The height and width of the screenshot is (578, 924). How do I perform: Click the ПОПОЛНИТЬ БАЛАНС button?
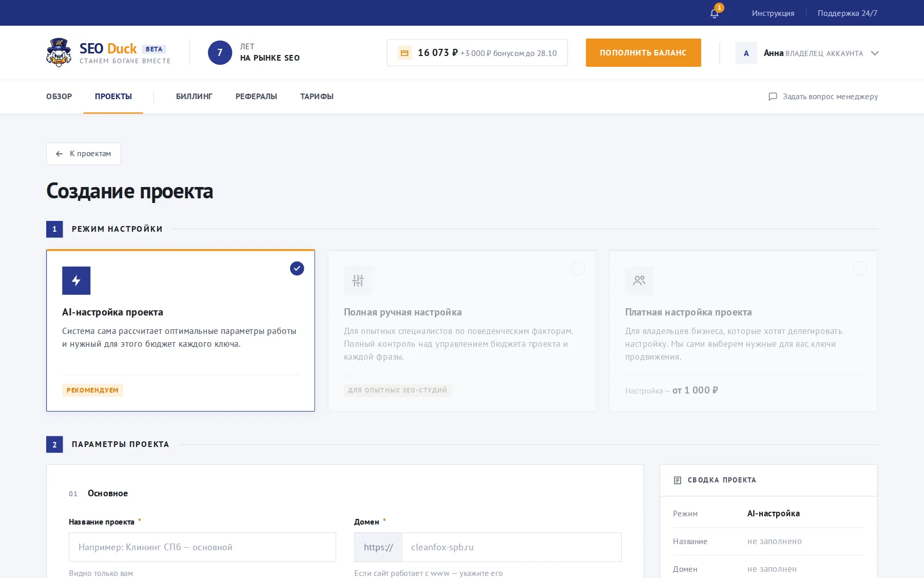coord(643,52)
